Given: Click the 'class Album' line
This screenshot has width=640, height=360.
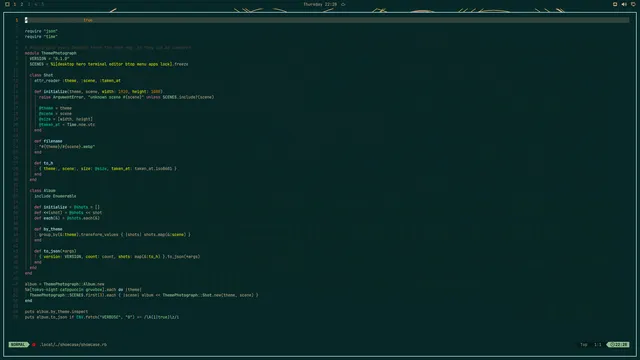Looking at the screenshot, I should coord(42,191).
